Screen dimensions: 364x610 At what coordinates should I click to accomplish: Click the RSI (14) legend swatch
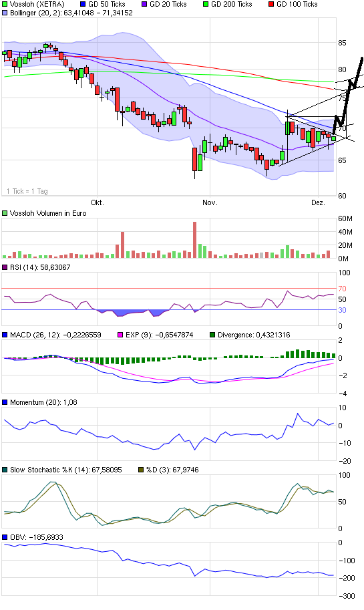5,267
